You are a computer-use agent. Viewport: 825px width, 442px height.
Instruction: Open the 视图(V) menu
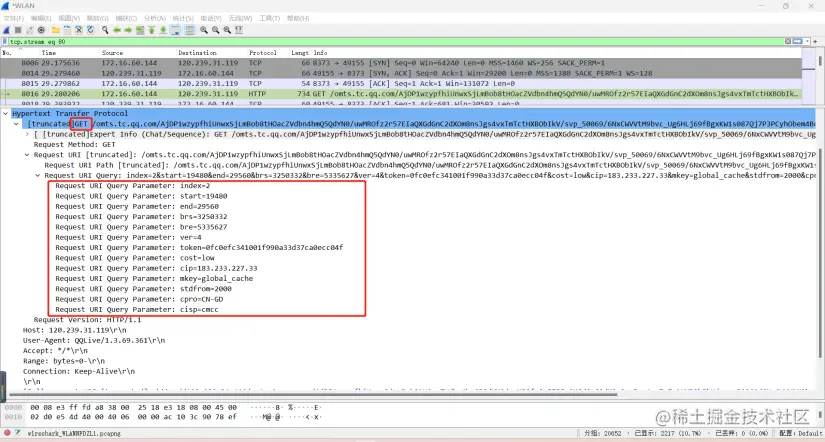click(69, 18)
